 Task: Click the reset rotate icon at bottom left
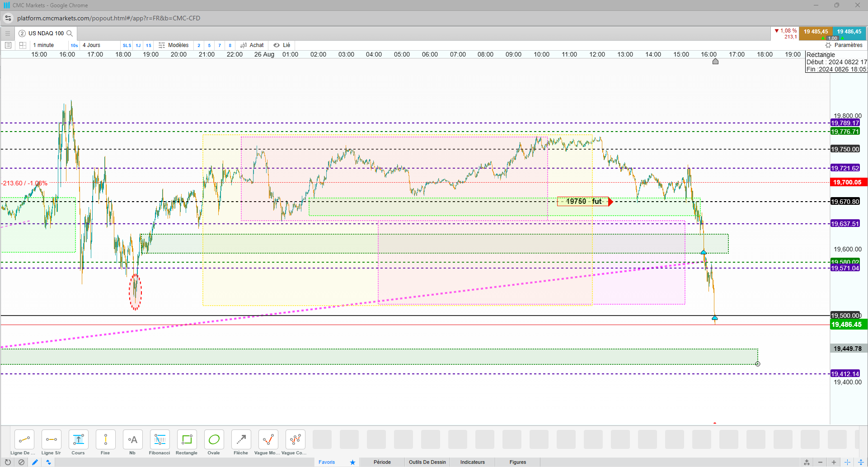pos(8,462)
